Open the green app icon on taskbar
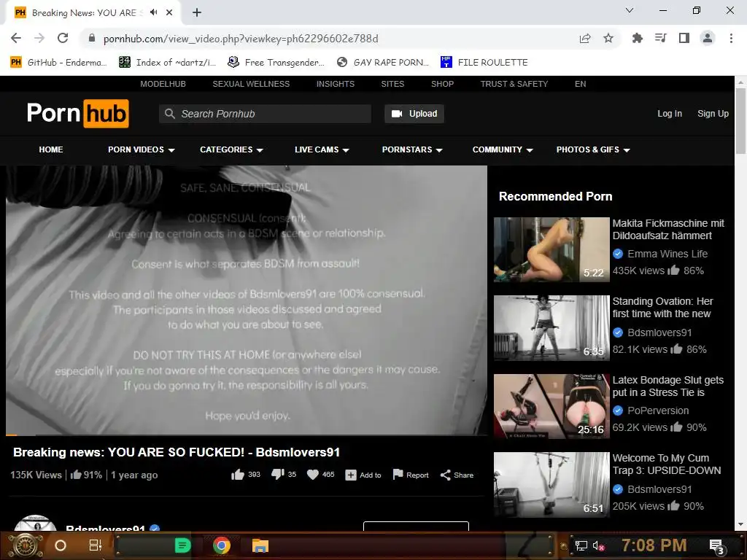The width and height of the screenshot is (747, 560). [182, 545]
